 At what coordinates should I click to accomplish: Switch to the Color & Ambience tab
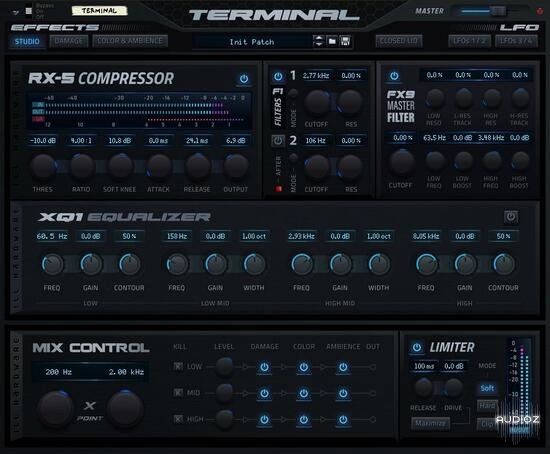tap(130, 41)
